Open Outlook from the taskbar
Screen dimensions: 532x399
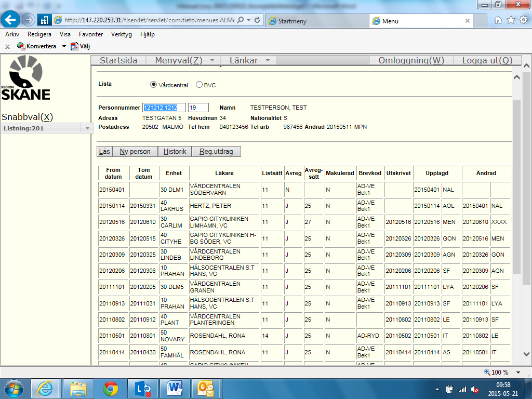pos(207,389)
